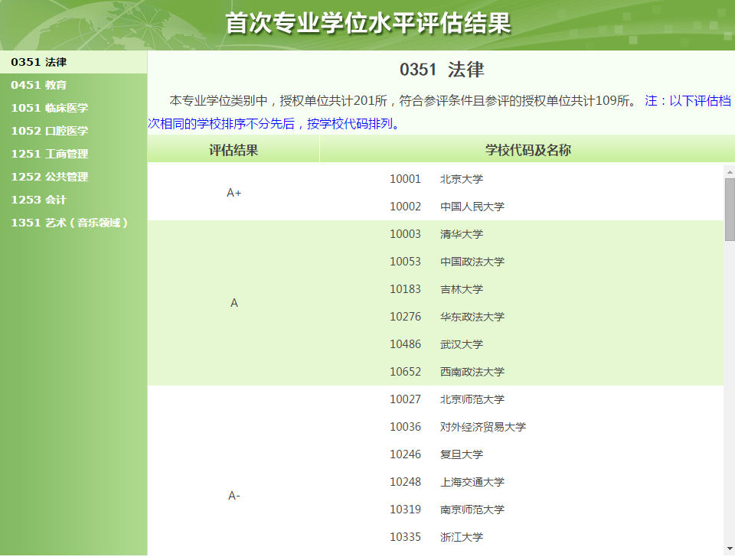This screenshot has height=560, width=735.
Task: Click the results table scrollbar thumb
Action: point(730,208)
